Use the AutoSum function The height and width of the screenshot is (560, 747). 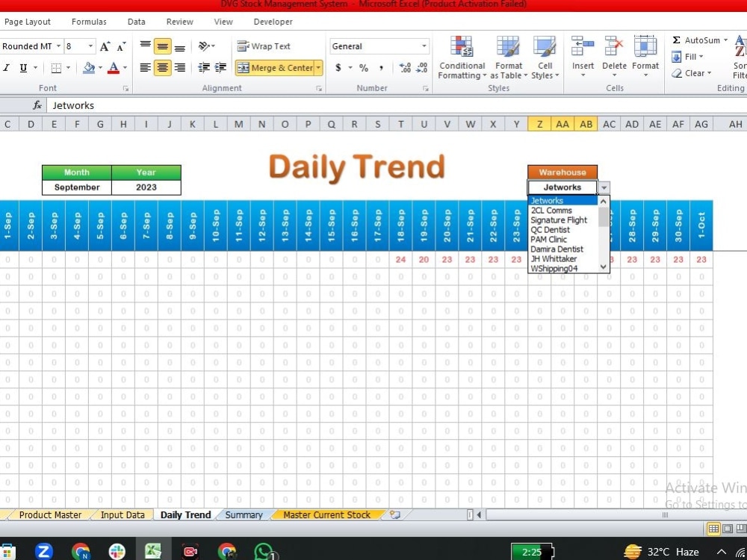pos(699,40)
